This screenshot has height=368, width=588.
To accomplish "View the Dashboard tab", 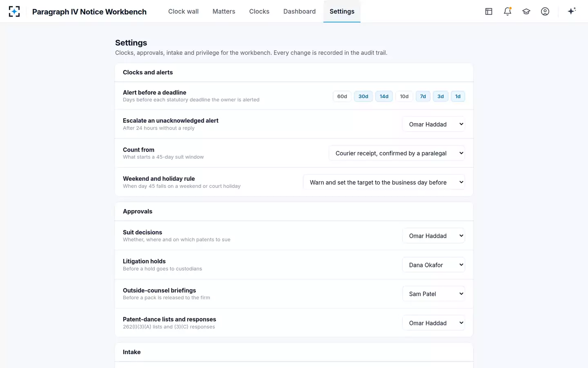I will (x=299, y=11).
